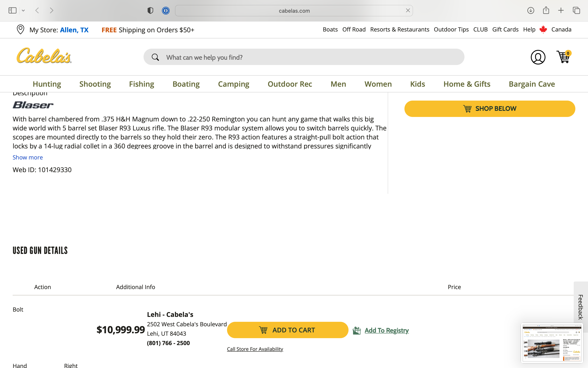
Task: Click the cabelas.com address bar
Action: (294, 11)
